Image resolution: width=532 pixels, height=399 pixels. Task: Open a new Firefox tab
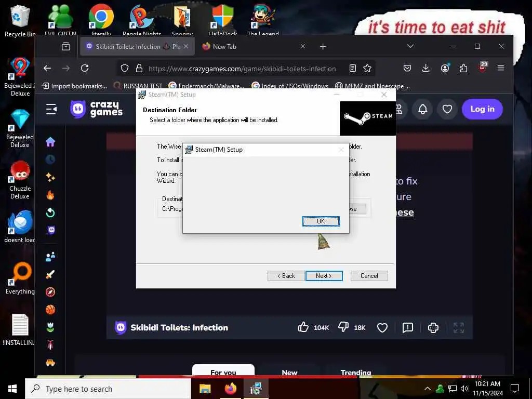click(323, 46)
